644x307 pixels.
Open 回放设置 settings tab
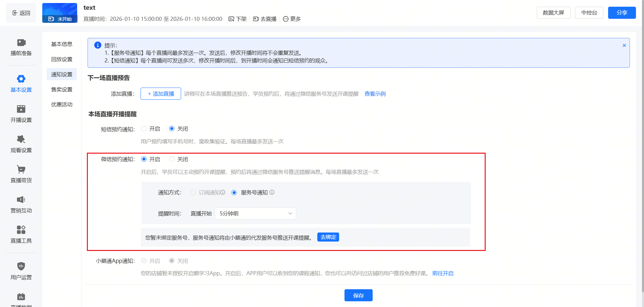point(62,59)
